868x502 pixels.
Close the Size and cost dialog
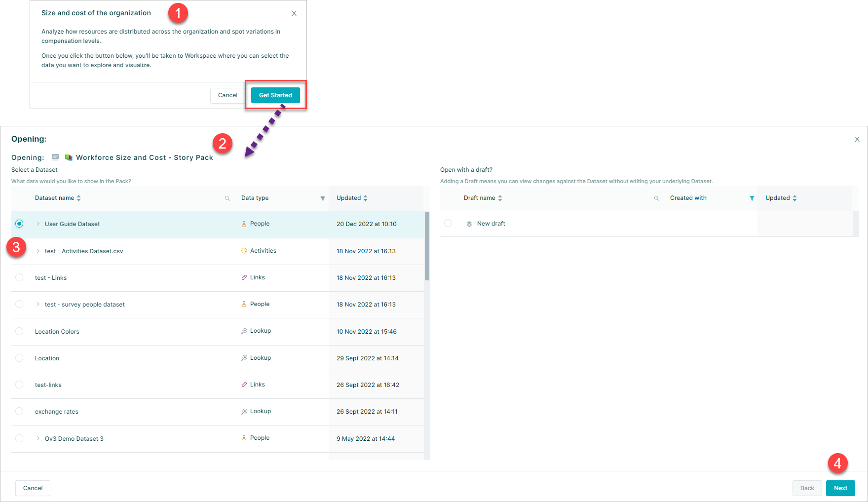click(x=294, y=13)
